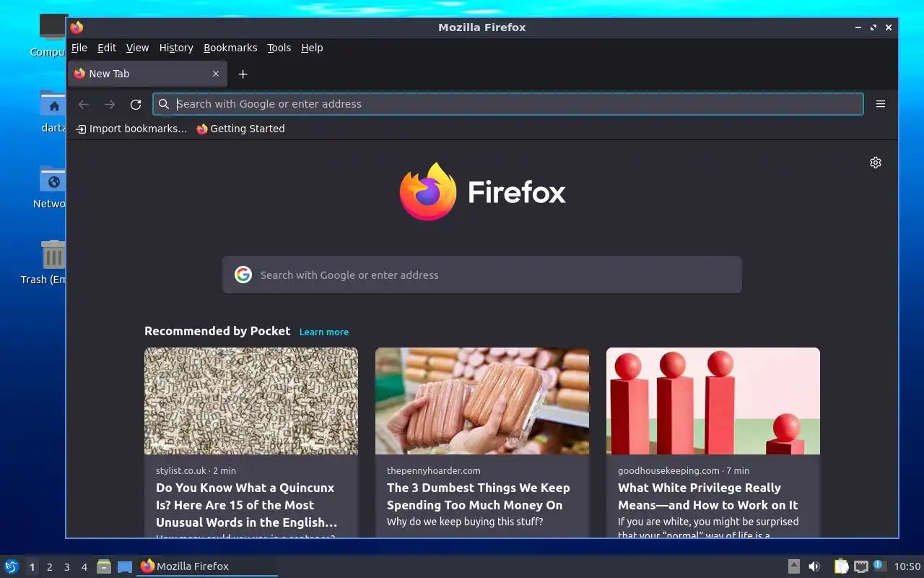Open the Edit menu

[x=107, y=48]
